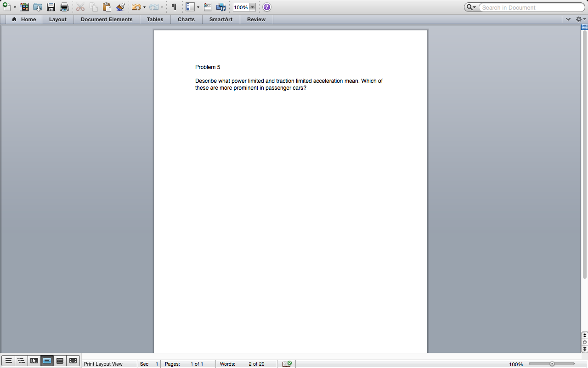The width and height of the screenshot is (588, 368).
Task: Switch to the Review tab
Action: [256, 19]
